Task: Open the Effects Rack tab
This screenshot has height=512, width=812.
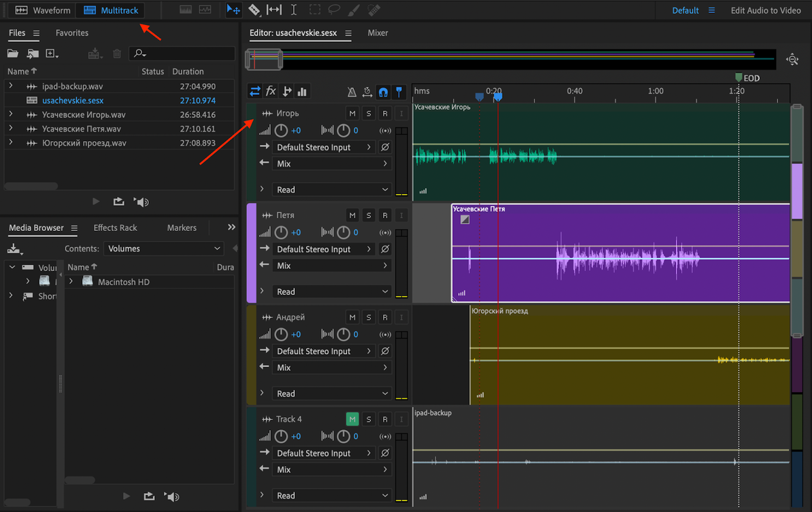Action: pyautogui.click(x=115, y=228)
